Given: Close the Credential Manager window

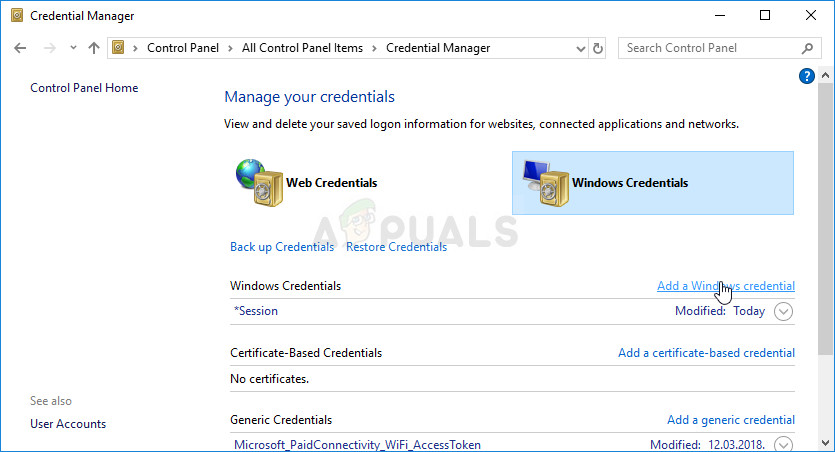Looking at the screenshot, I should point(811,15).
